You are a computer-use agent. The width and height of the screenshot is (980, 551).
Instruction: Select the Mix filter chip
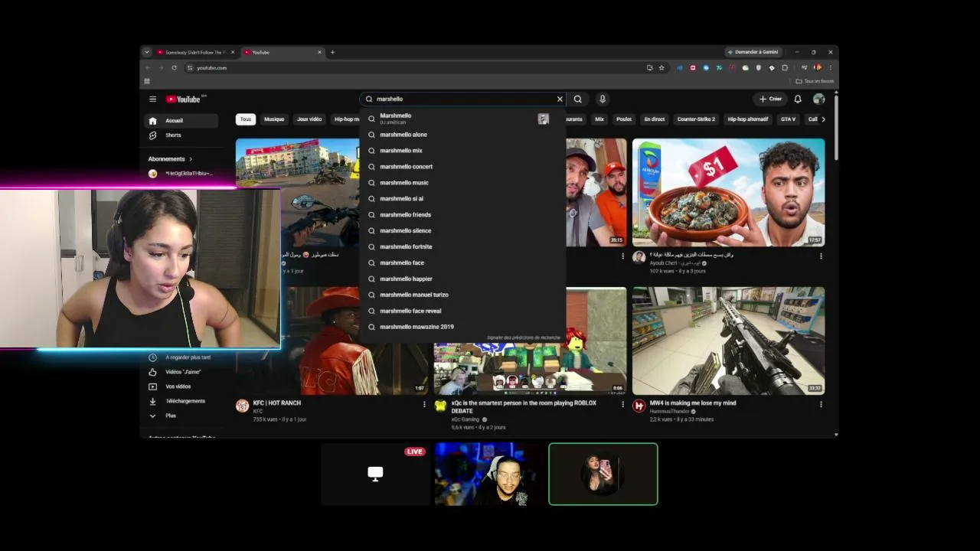(x=599, y=119)
